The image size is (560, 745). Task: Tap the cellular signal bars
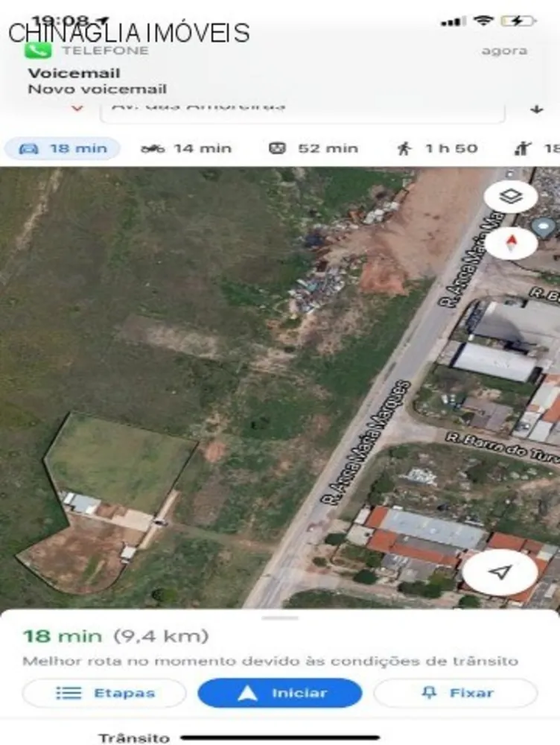pyautogui.click(x=452, y=22)
